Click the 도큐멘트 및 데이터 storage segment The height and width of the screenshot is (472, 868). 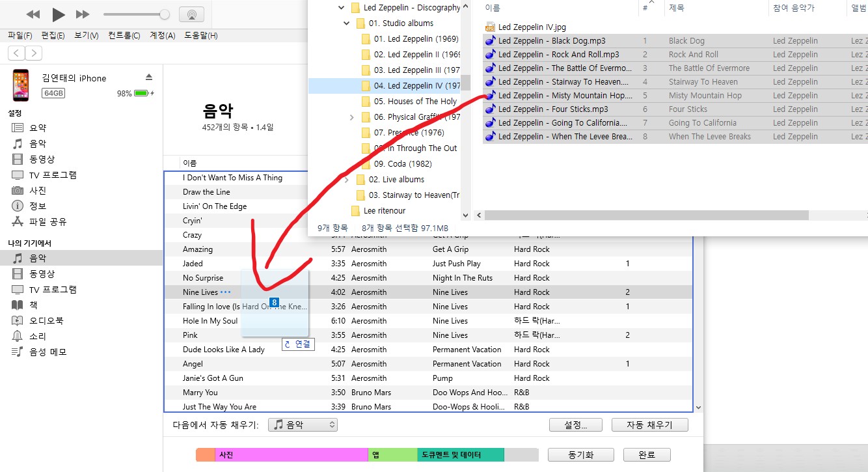[x=461, y=455]
